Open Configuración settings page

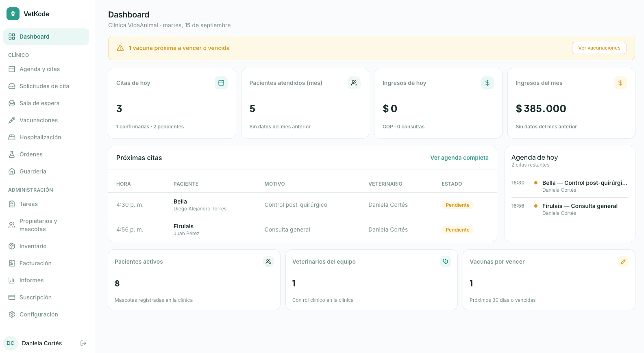(x=46, y=314)
